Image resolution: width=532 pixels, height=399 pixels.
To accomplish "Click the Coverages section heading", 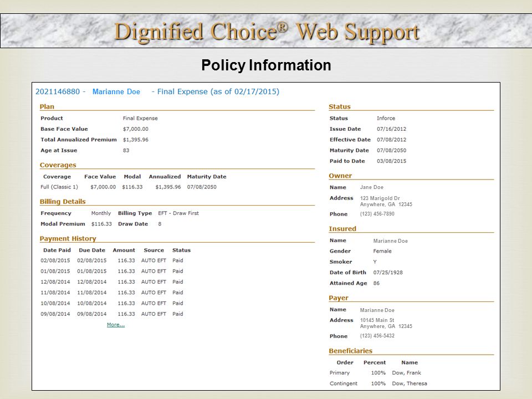I will [58, 165].
